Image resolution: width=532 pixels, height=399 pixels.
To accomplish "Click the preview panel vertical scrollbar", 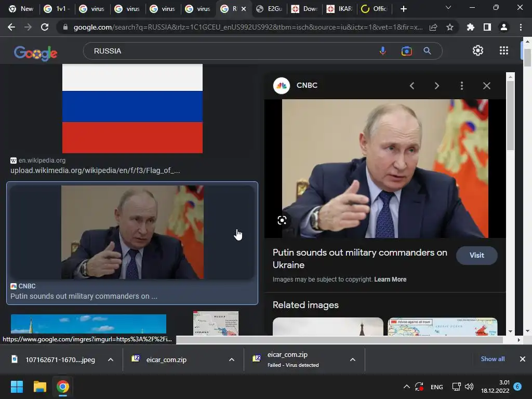I will (510, 115).
